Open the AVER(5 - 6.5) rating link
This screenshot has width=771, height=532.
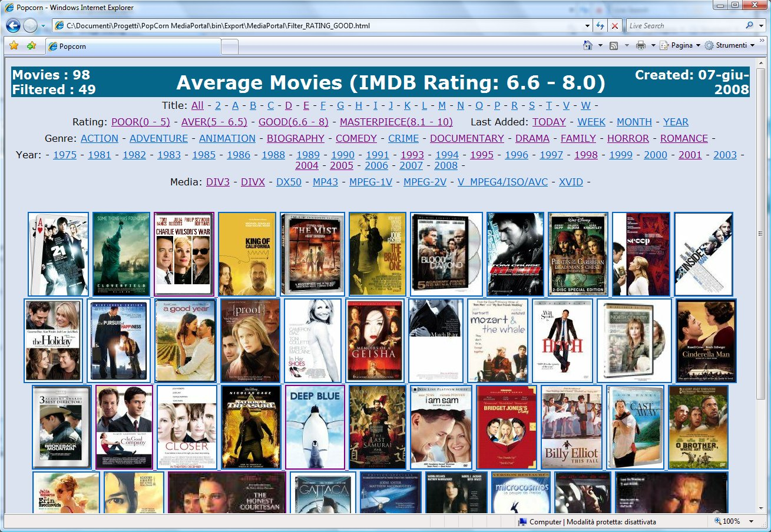[214, 122]
